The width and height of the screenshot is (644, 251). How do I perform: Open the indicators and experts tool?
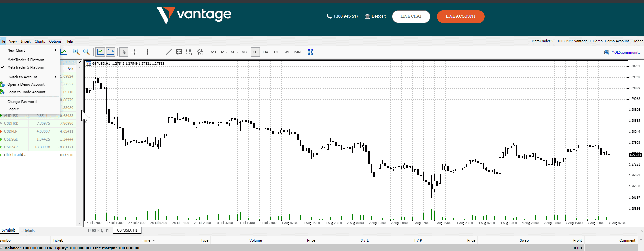tap(200, 52)
